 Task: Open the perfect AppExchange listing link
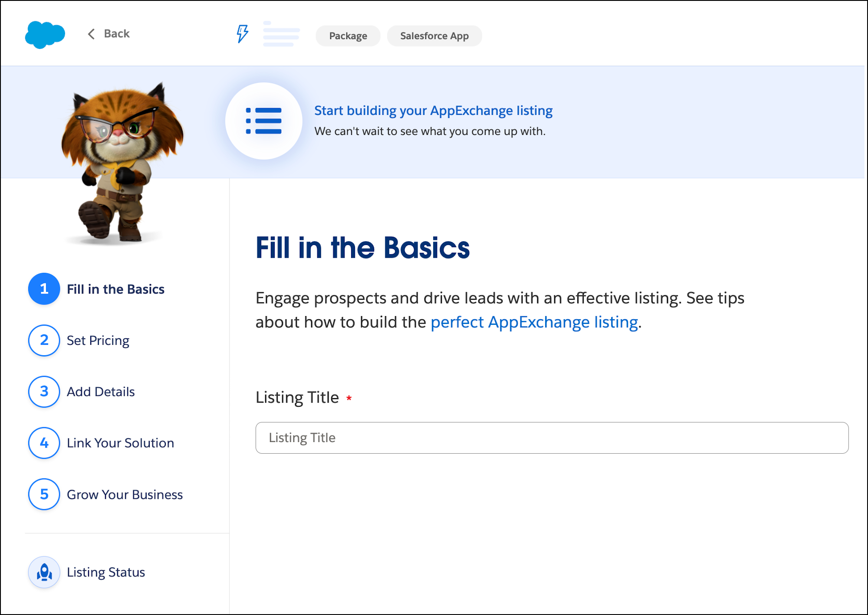534,322
